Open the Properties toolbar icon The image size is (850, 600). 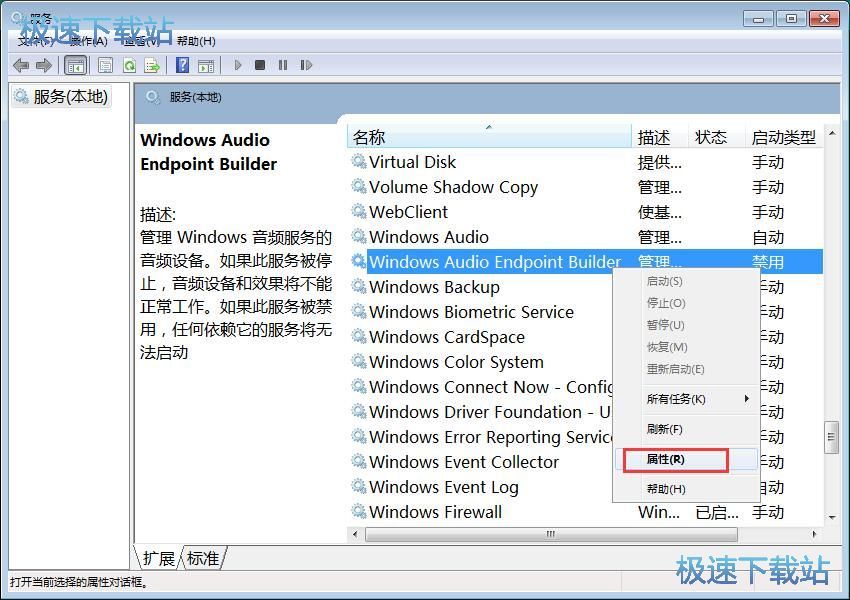[106, 66]
